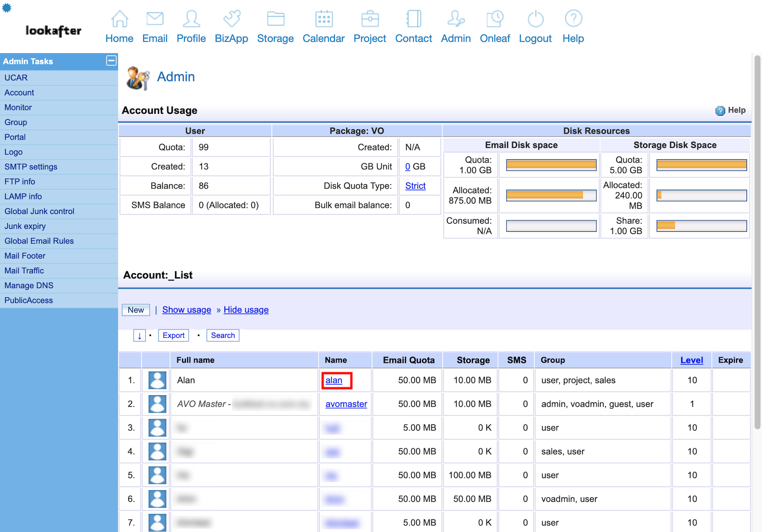The image size is (762, 532).
Task: Click the Onleaf clock icon
Action: point(494,19)
